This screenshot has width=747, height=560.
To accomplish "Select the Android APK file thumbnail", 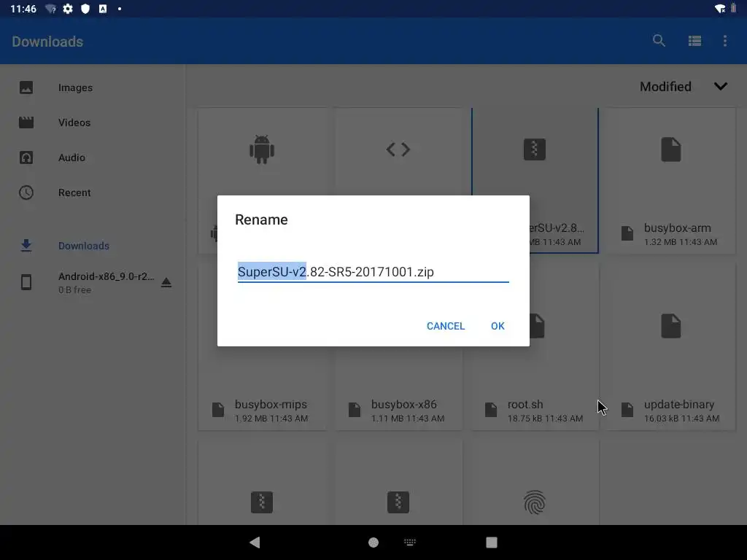I will pyautogui.click(x=262, y=149).
